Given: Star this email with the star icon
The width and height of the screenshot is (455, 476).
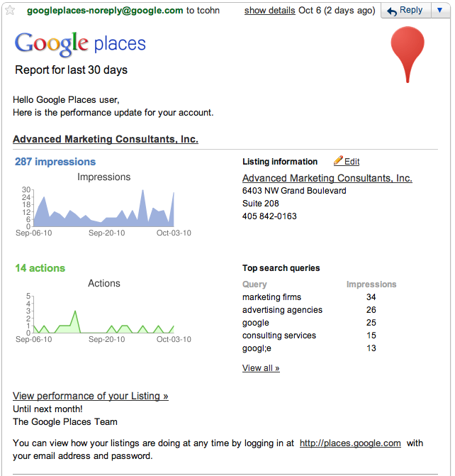Looking at the screenshot, I should click(10, 11).
